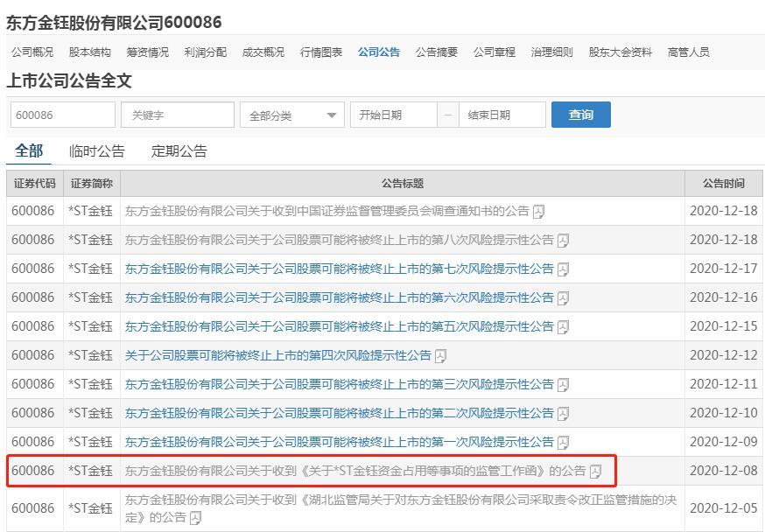Go to 高管人员 tab
The image size is (765, 532).
pos(688,52)
